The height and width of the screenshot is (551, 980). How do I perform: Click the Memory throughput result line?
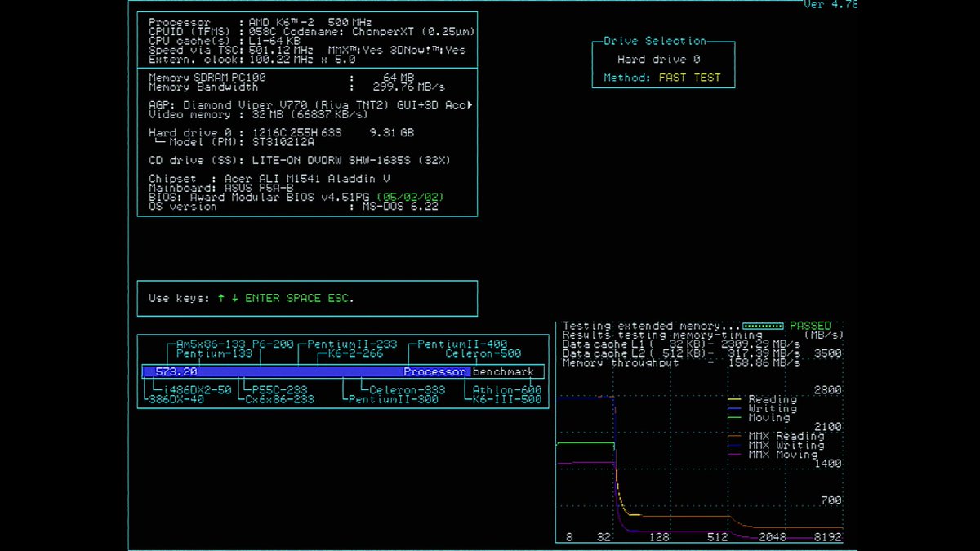(681, 362)
